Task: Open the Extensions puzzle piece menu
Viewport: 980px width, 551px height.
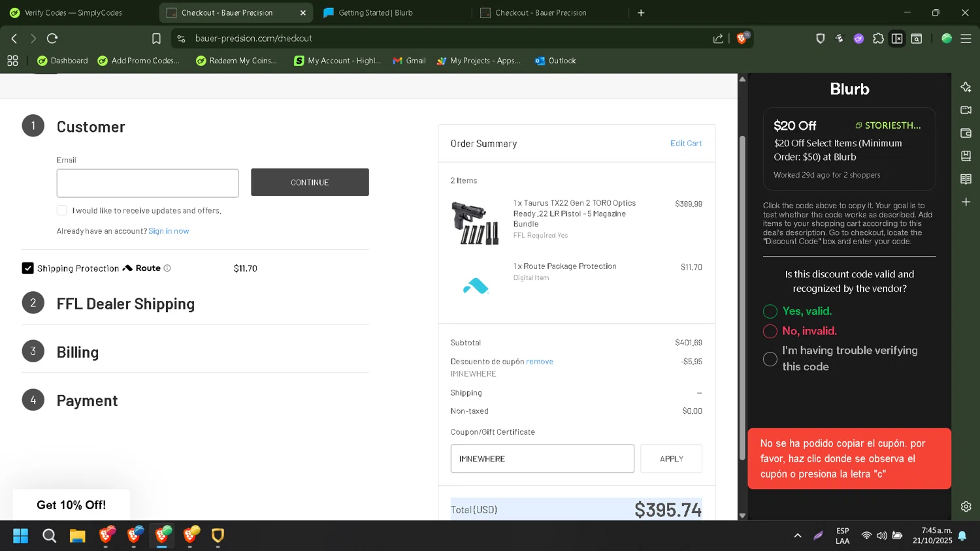Action: [878, 39]
